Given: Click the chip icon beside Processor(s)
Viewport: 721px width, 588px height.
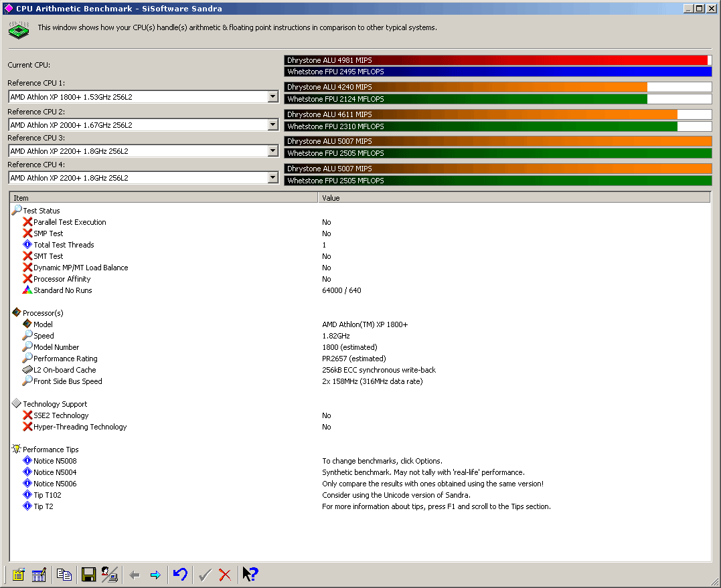Looking at the screenshot, I should [x=17, y=312].
